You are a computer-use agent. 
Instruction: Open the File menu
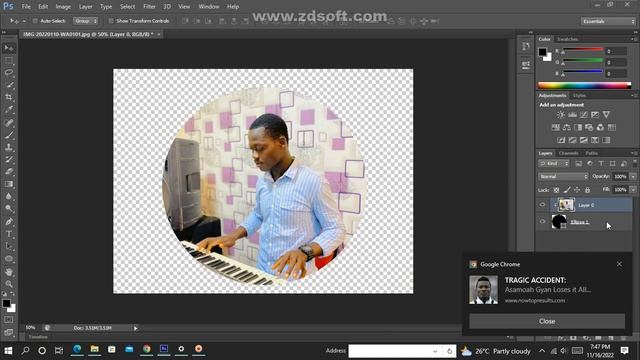click(x=26, y=7)
